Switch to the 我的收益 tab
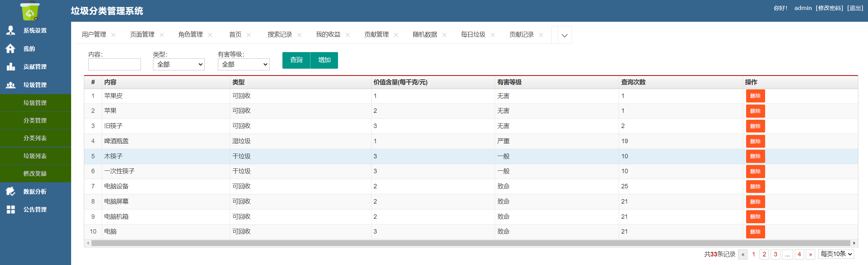 click(328, 35)
